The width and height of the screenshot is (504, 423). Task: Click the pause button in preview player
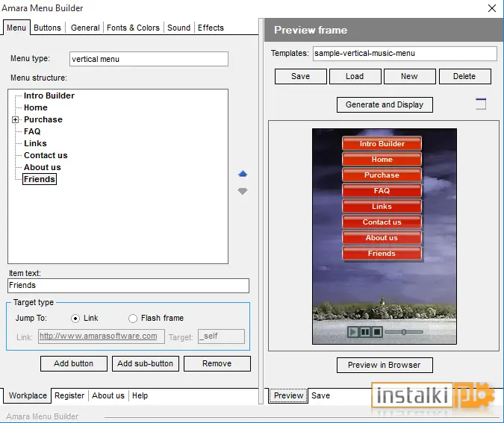pyautogui.click(x=365, y=332)
